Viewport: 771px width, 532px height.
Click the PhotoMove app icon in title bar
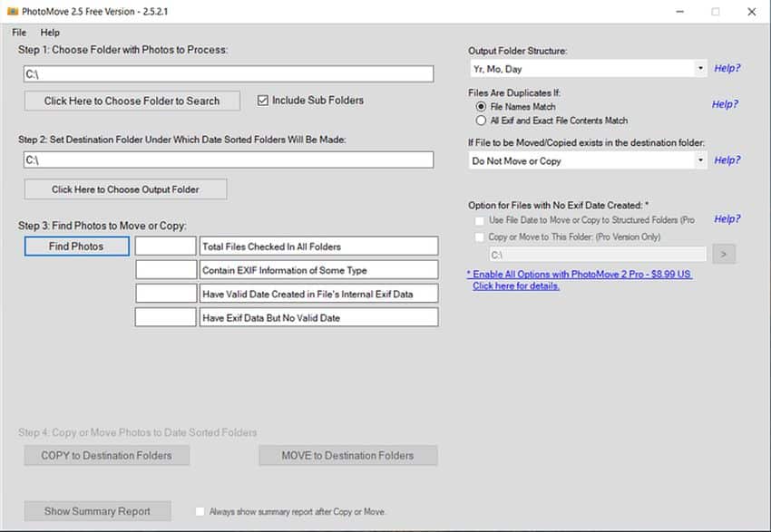pos(13,11)
